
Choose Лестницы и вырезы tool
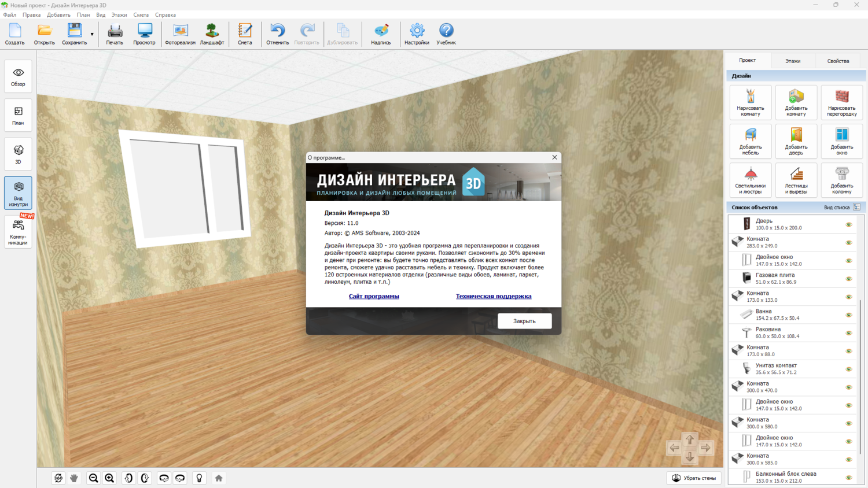pos(796,180)
